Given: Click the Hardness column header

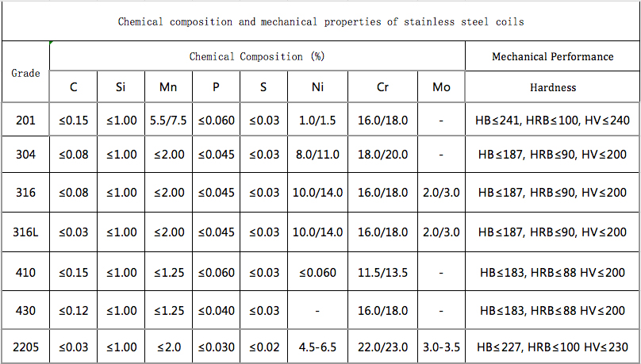Looking at the screenshot, I should coord(552,87).
